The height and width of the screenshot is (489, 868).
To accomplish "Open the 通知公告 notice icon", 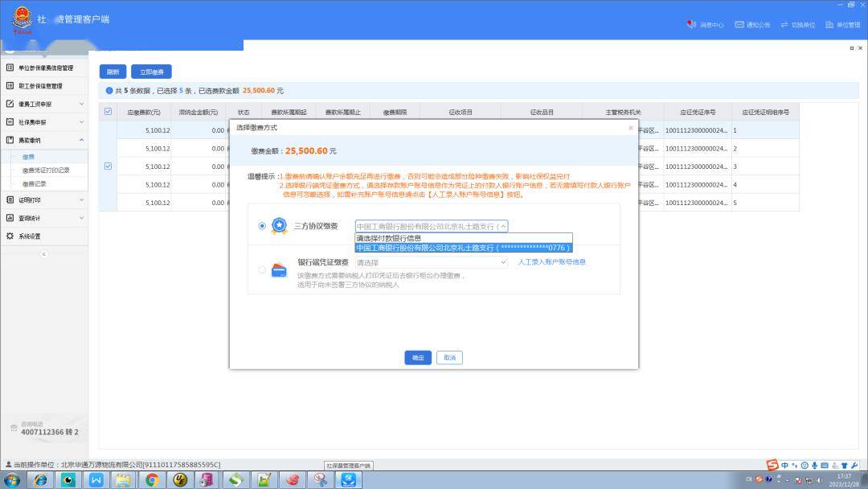I will click(739, 24).
